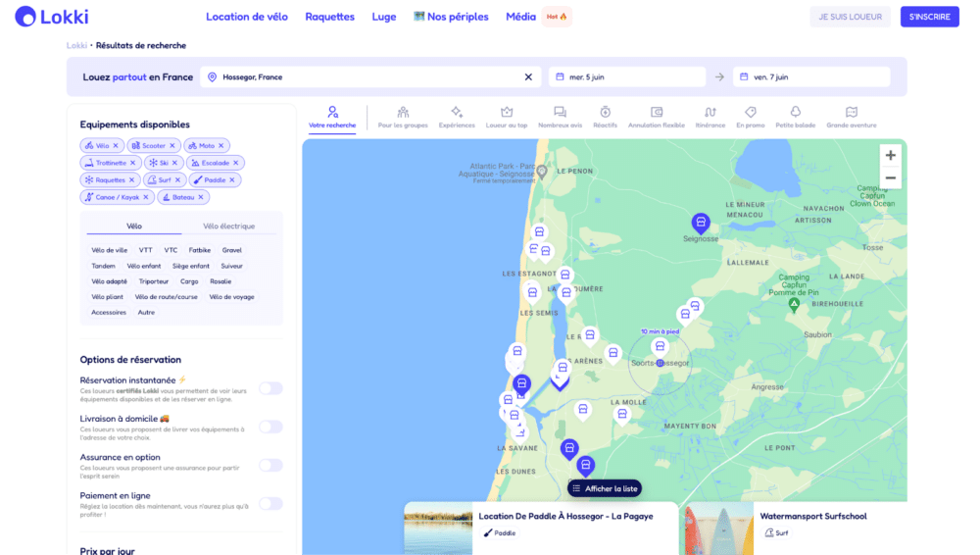The width and height of the screenshot is (980, 555).
Task: Remove the Trottinette filter chip
Action: pyautogui.click(x=132, y=163)
